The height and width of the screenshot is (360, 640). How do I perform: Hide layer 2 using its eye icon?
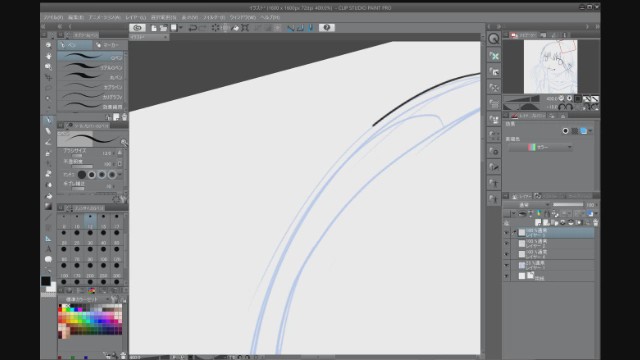507,243
